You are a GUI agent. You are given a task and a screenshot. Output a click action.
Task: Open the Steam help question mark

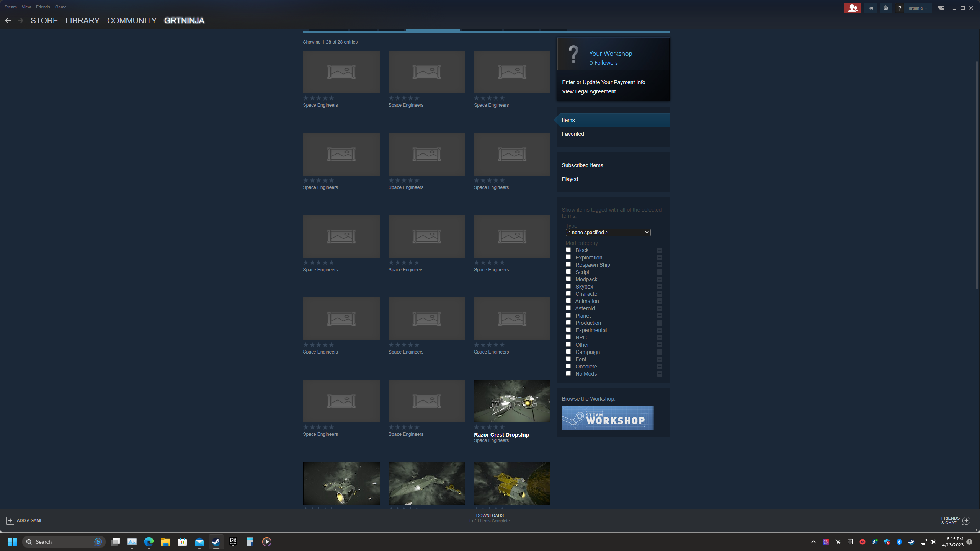900,8
